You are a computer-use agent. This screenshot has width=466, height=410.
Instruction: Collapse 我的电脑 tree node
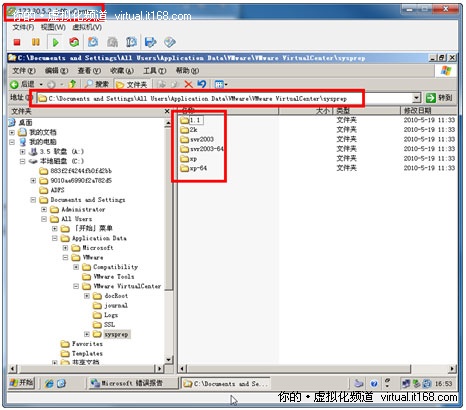12,142
